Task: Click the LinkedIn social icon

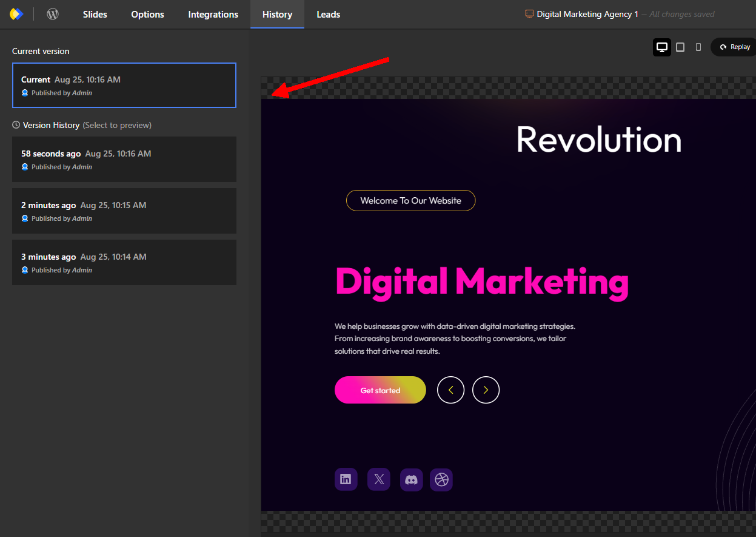Action: [x=346, y=479]
